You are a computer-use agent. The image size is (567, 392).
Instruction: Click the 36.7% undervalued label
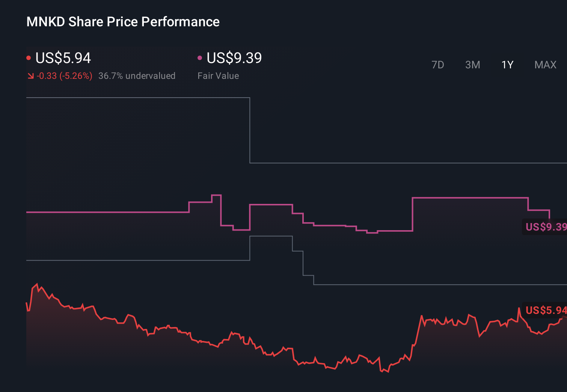coord(137,75)
